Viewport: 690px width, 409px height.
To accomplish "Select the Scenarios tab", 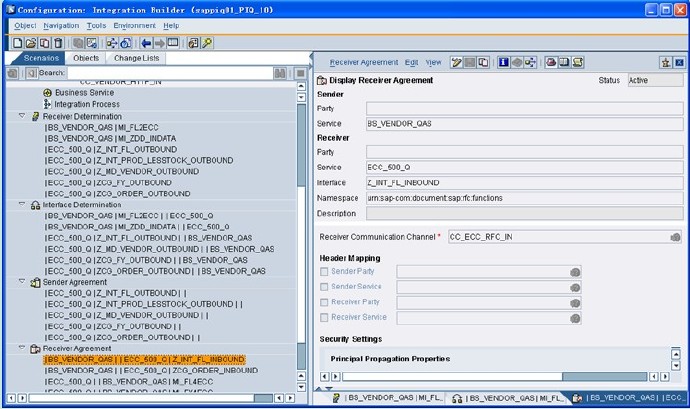I will tap(41, 58).
